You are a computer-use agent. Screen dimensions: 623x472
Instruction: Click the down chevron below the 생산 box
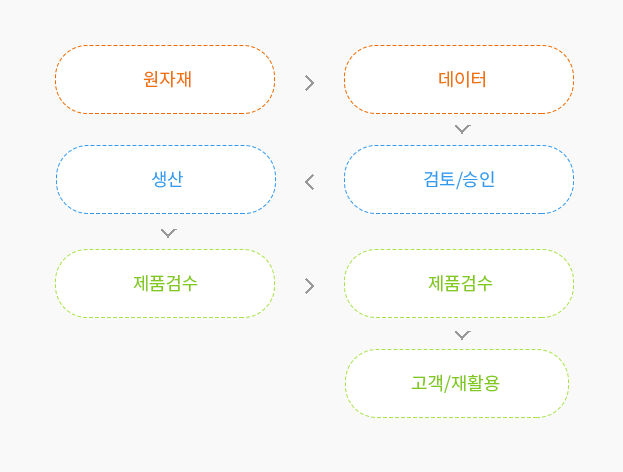tap(168, 233)
